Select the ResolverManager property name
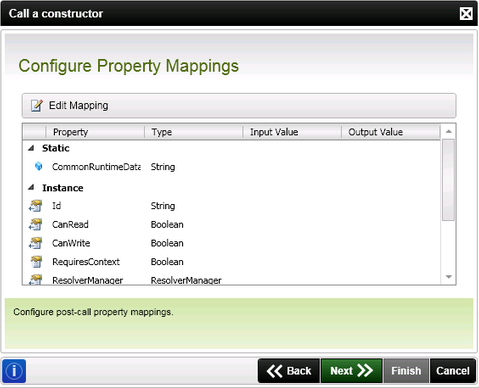The image size is (479, 388). (x=87, y=280)
